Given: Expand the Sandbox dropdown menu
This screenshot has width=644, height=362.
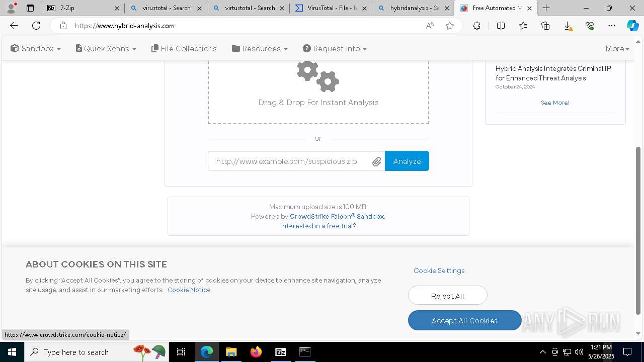Looking at the screenshot, I should pos(36,49).
